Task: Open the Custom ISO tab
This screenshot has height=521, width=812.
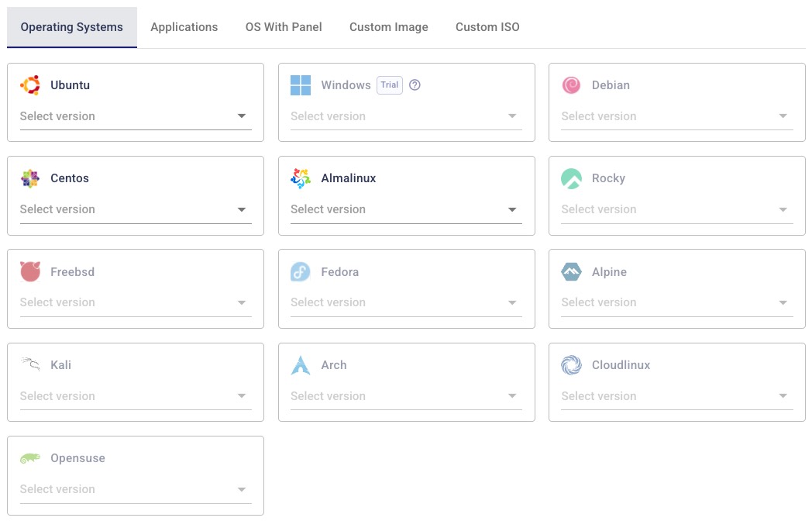Action: (488, 27)
